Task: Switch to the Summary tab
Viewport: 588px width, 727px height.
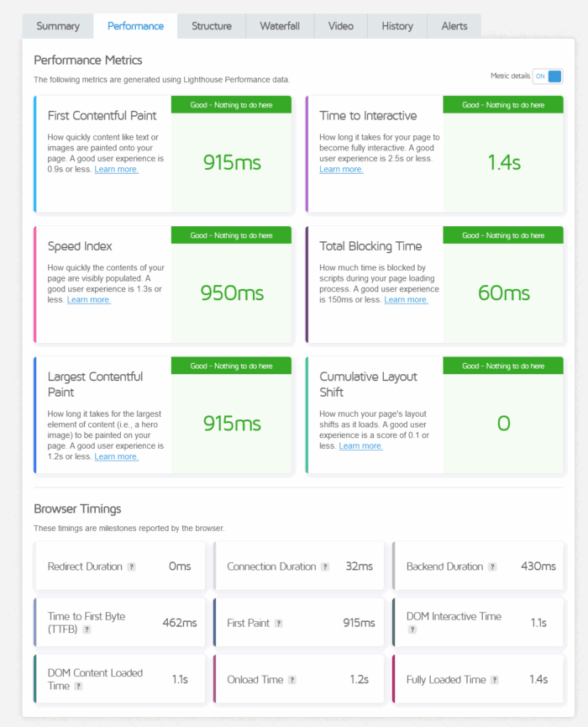Action: click(57, 26)
